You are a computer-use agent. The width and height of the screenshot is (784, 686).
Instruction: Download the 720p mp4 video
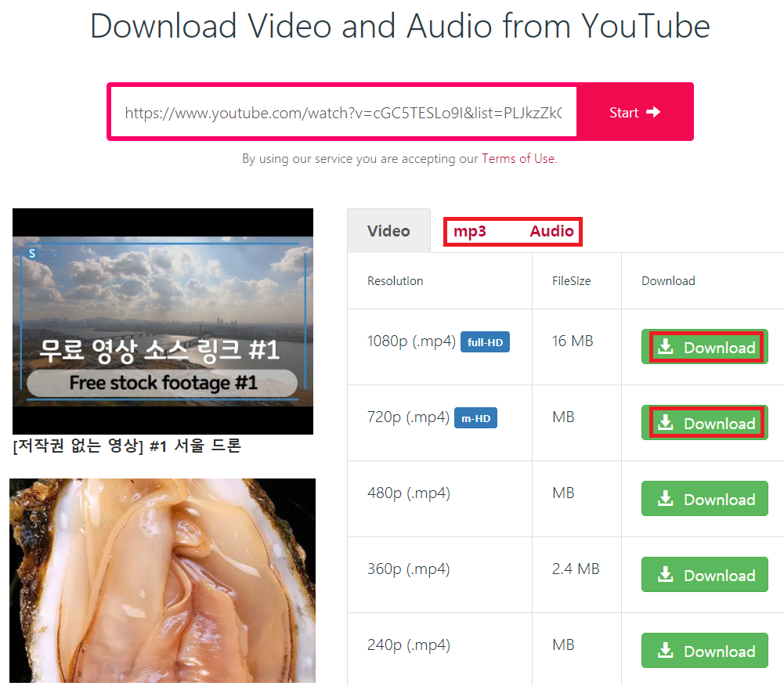[704, 423]
